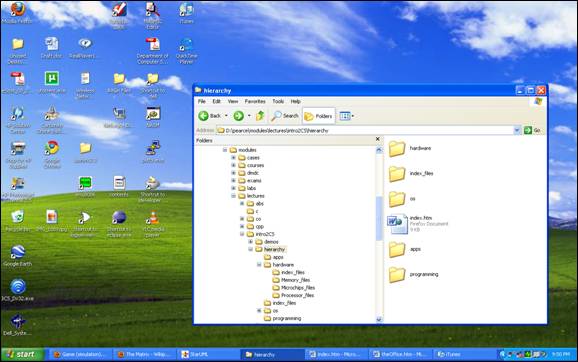Close the Folders pane with X

click(377, 139)
